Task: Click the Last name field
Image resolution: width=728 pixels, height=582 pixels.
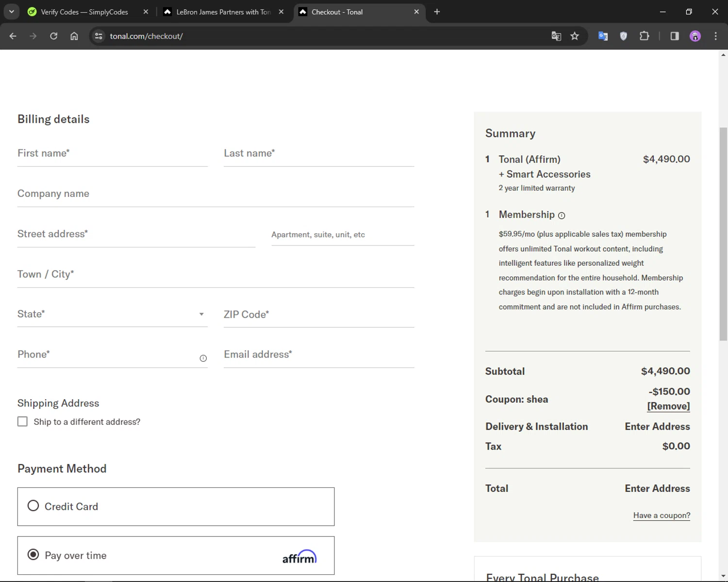Action: (x=319, y=154)
